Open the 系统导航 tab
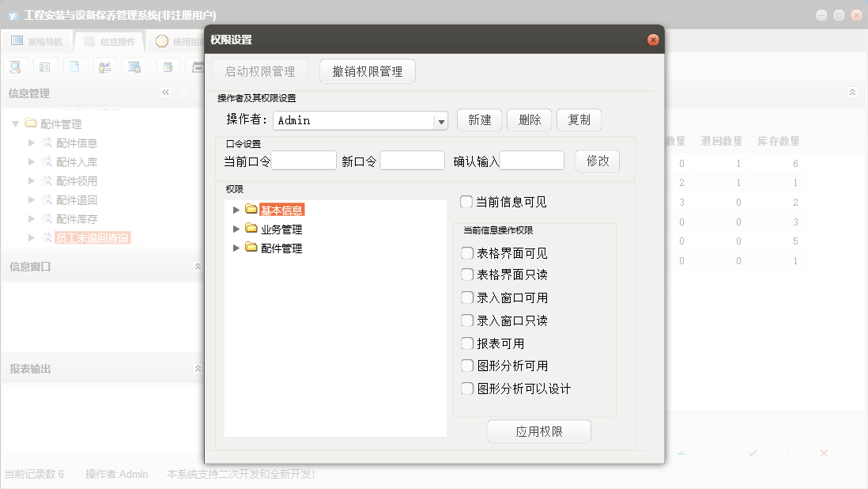 (36, 41)
